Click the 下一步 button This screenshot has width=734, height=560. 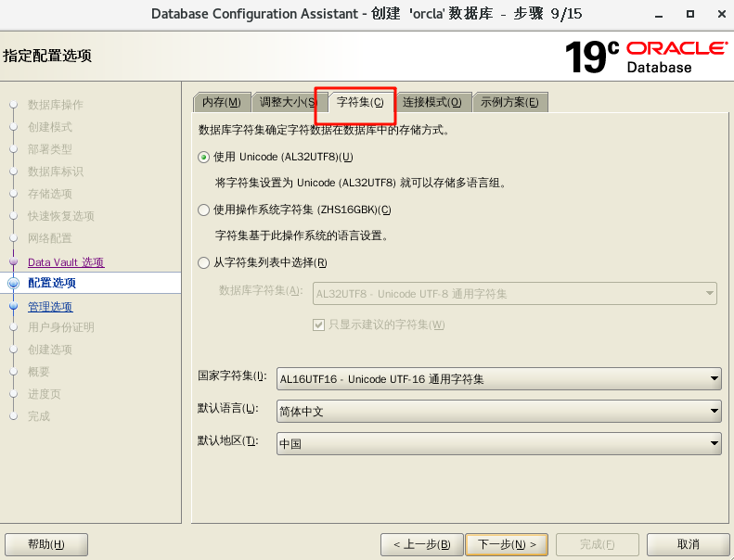(506, 544)
